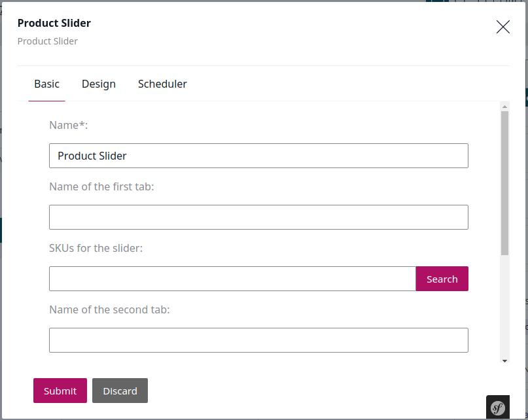
Task: Close the Product Slider dialog
Action: (502, 27)
